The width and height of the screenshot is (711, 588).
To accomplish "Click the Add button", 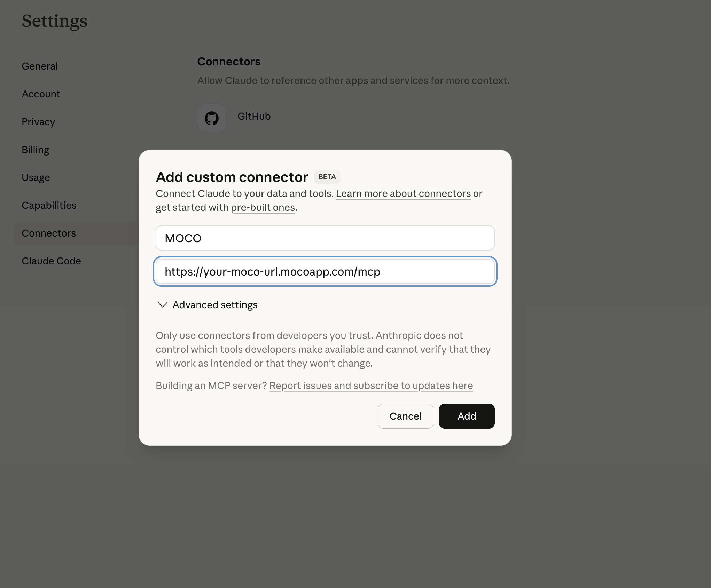I will click(x=467, y=416).
